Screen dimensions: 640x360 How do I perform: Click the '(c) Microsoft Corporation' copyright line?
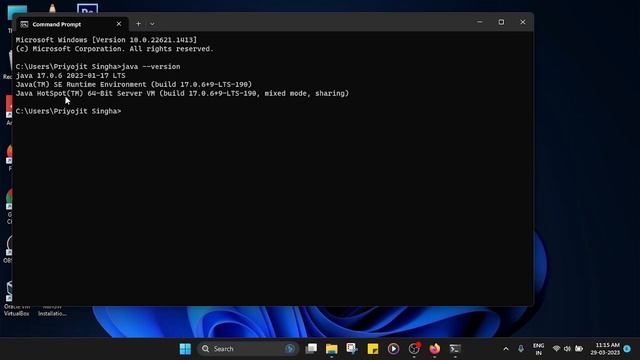(114, 49)
